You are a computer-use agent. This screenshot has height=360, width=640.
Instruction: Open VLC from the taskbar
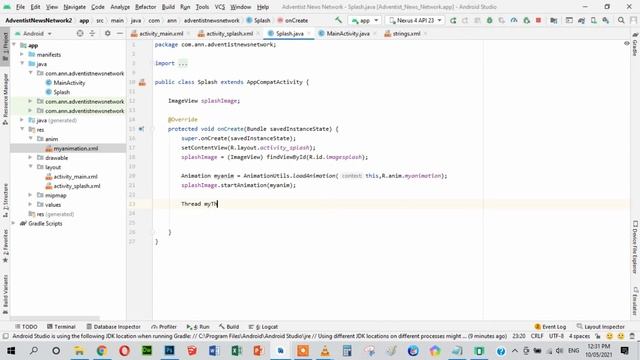point(325,351)
